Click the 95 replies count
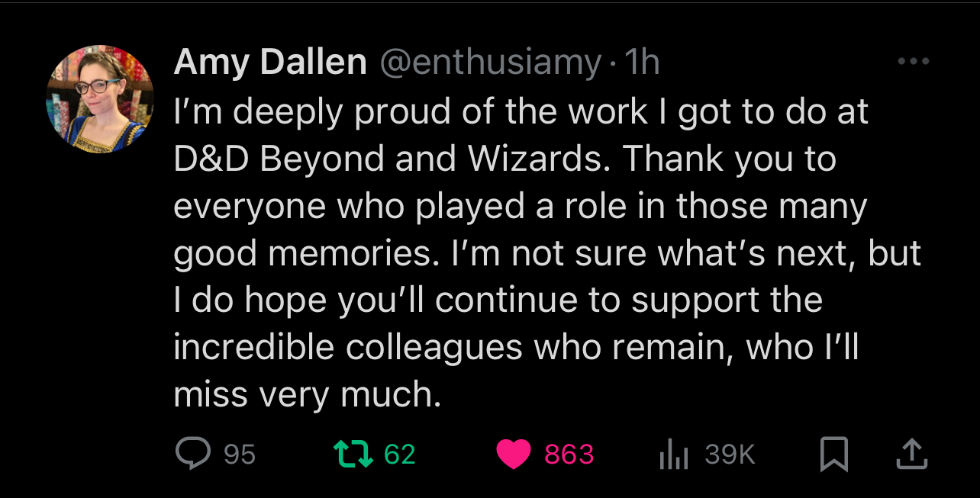980x498 pixels. click(x=240, y=455)
